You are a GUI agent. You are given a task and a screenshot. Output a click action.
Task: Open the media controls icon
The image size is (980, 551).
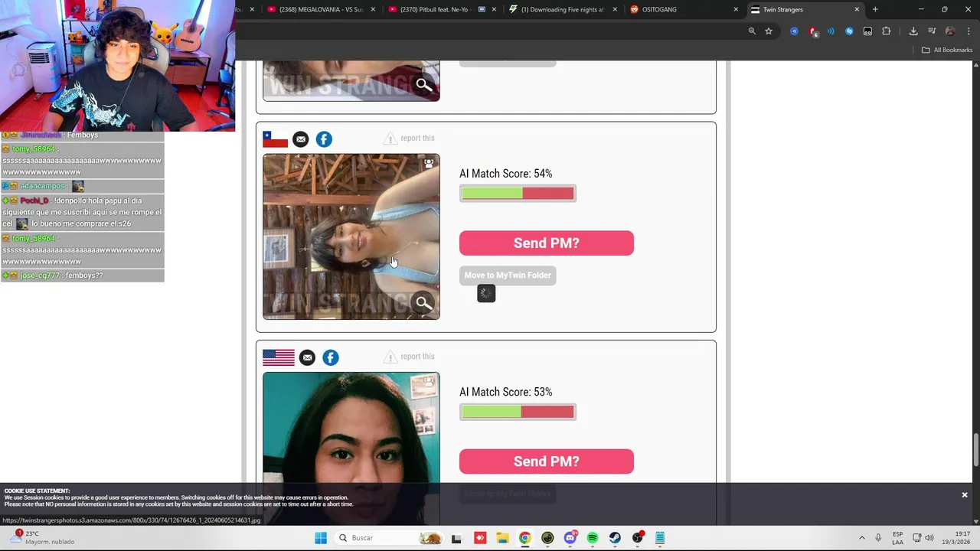pos(932,31)
